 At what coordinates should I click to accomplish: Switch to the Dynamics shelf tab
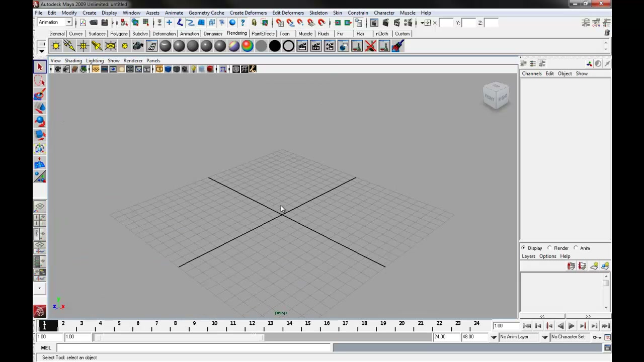click(x=213, y=34)
